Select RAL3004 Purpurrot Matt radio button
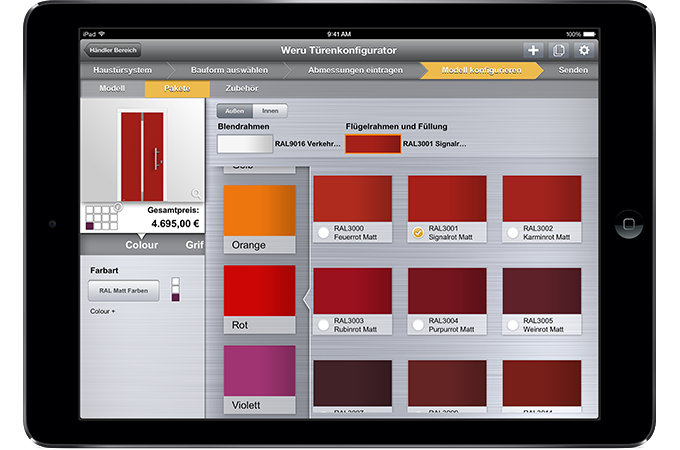Screen dimensions: 680x450 pyautogui.click(x=418, y=325)
